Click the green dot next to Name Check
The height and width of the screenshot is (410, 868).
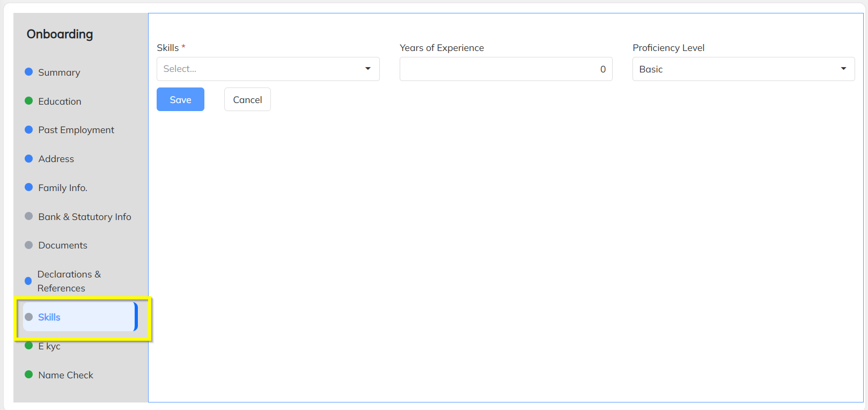click(29, 375)
